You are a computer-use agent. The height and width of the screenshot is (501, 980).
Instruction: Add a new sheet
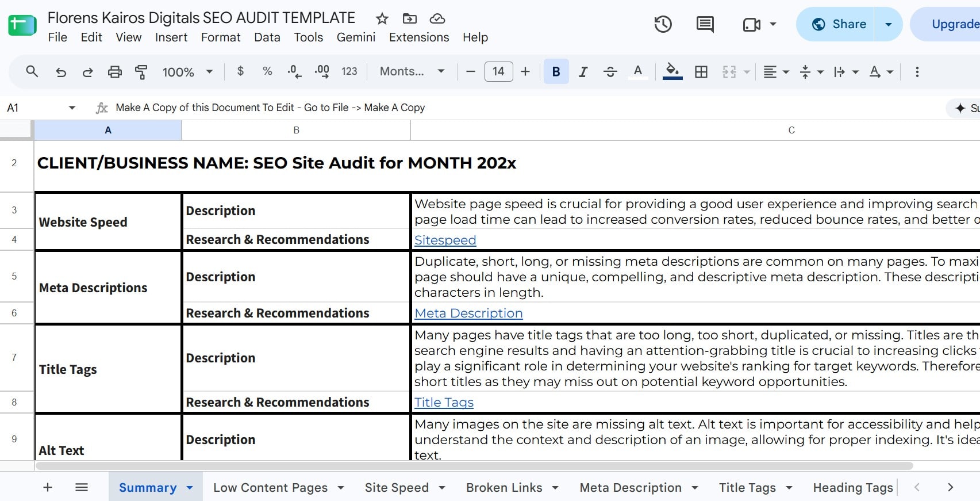(x=48, y=487)
